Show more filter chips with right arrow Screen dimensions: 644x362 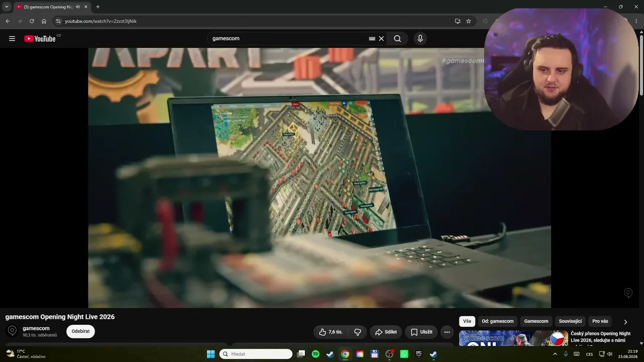pos(625,322)
